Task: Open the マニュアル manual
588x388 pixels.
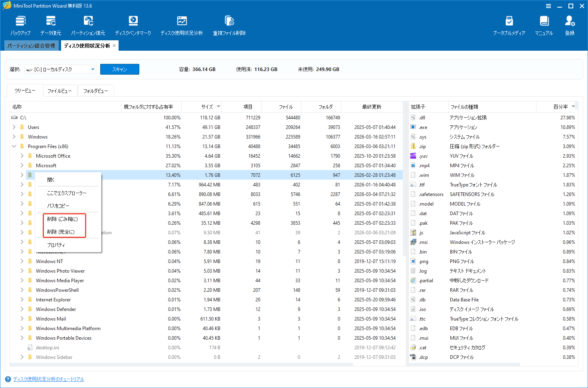Action: click(x=543, y=25)
